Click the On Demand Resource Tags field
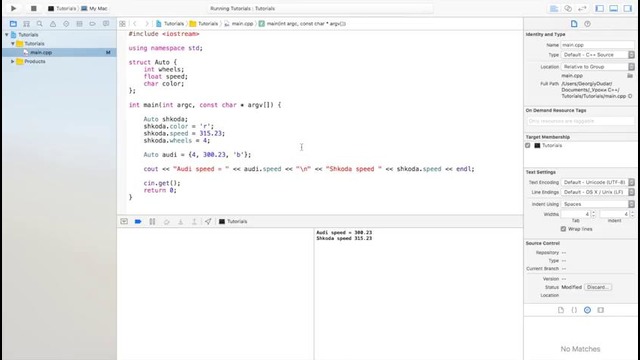 pos(580,121)
